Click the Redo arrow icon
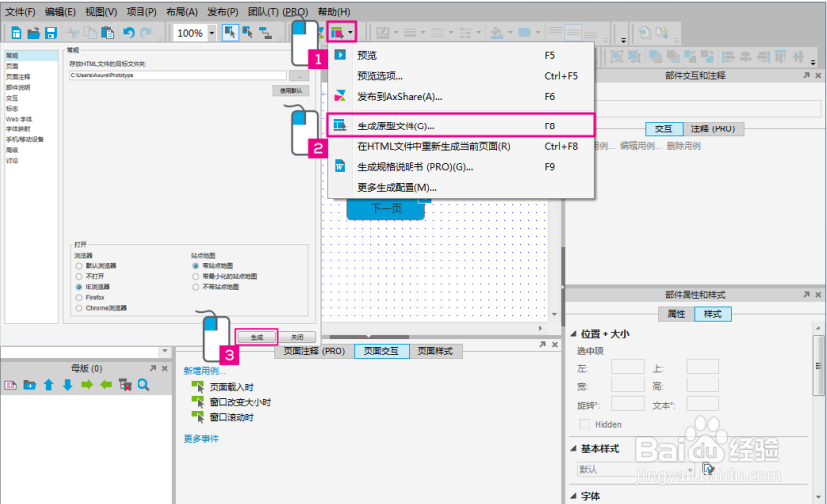 pyautogui.click(x=146, y=33)
